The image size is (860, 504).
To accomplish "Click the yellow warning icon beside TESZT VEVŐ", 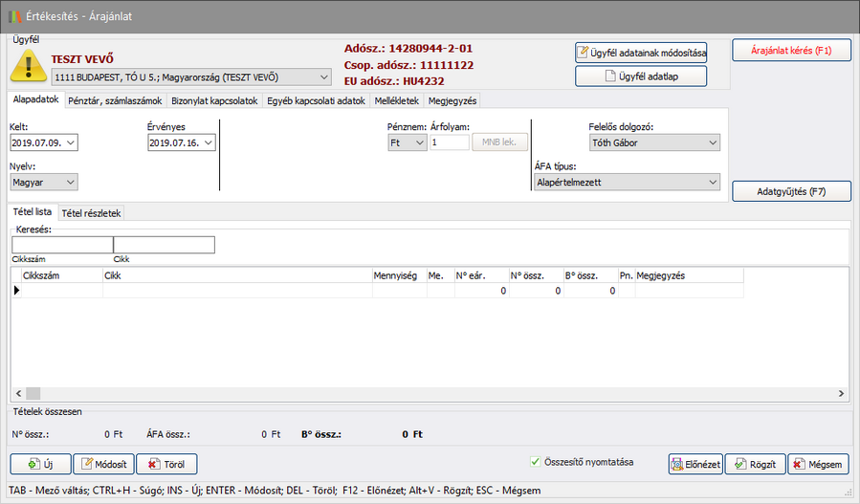I will [29, 65].
